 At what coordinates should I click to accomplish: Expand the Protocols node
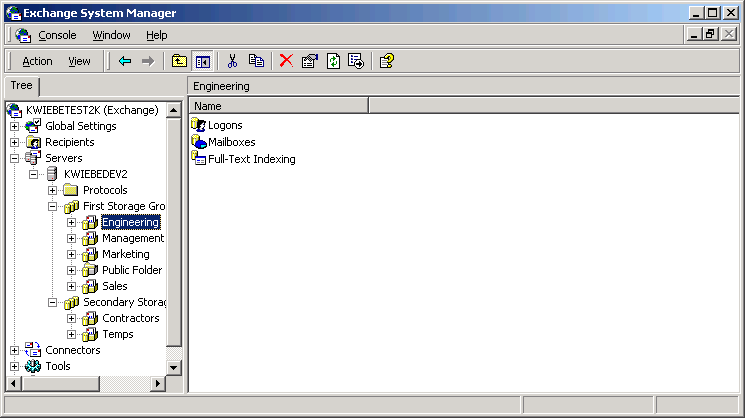tap(52, 190)
